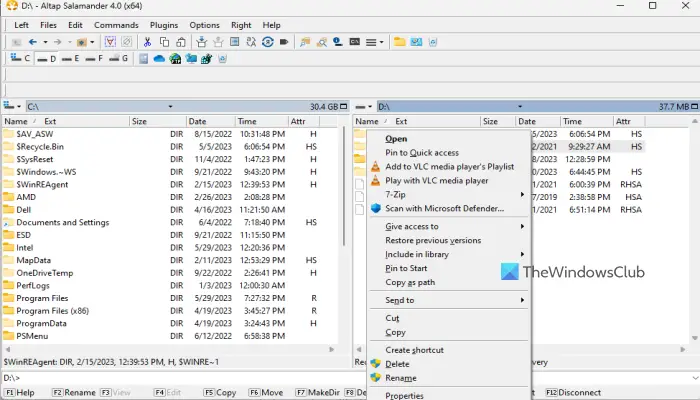Click recycle bin icon in drive bar
Image resolution: width=700 pixels, height=400 pixels.
pos(222,58)
